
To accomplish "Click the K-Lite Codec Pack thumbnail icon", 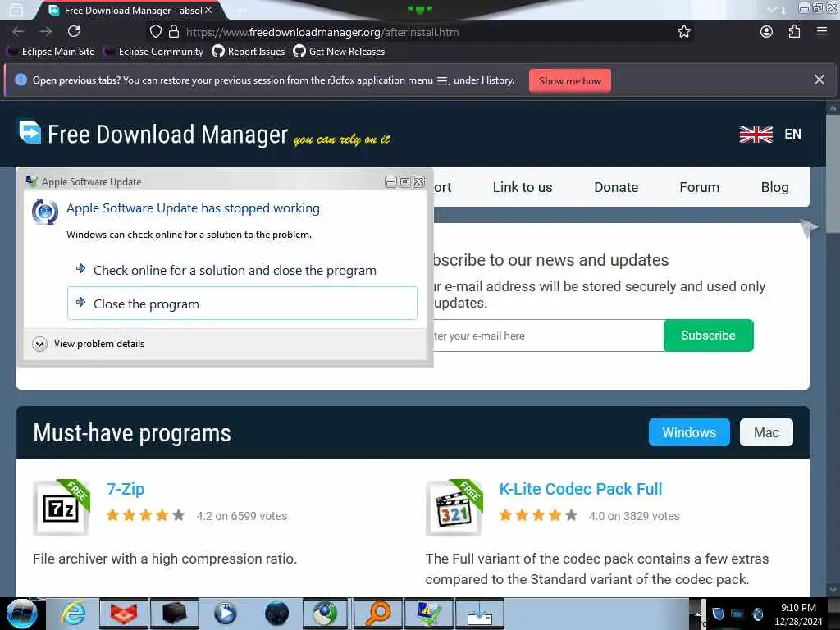I will (x=454, y=508).
